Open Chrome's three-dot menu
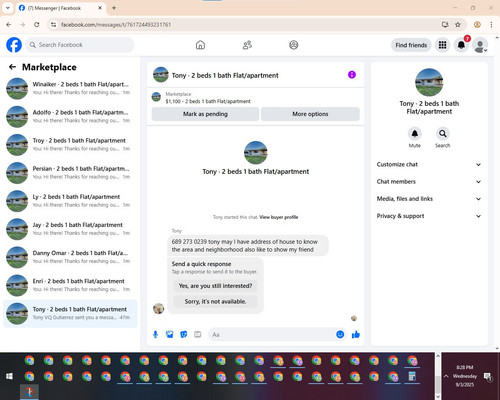The image size is (500, 400). pyautogui.click(x=491, y=25)
